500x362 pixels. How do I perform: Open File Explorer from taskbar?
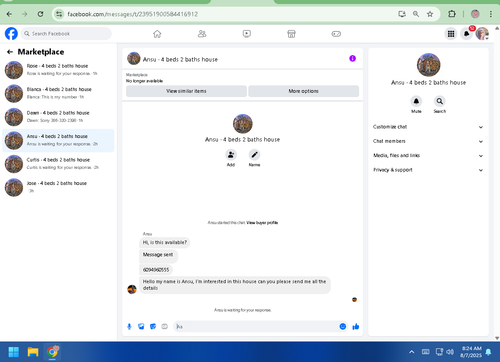(33, 352)
